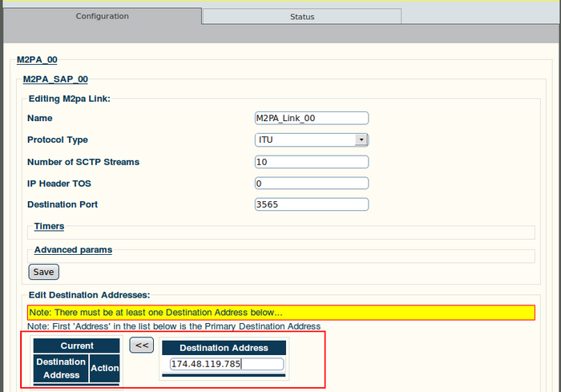Screen dimensions: 561x392
Task: Select the yellow note about Destination Address
Action: point(281,313)
